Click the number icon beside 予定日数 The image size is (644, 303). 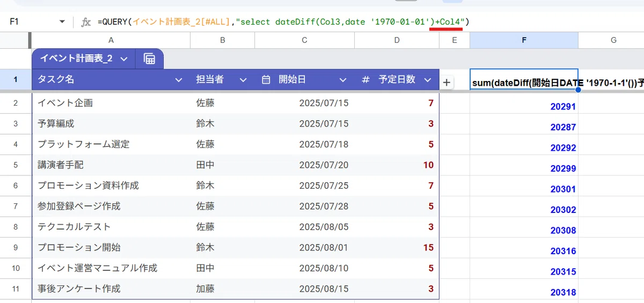(x=366, y=79)
